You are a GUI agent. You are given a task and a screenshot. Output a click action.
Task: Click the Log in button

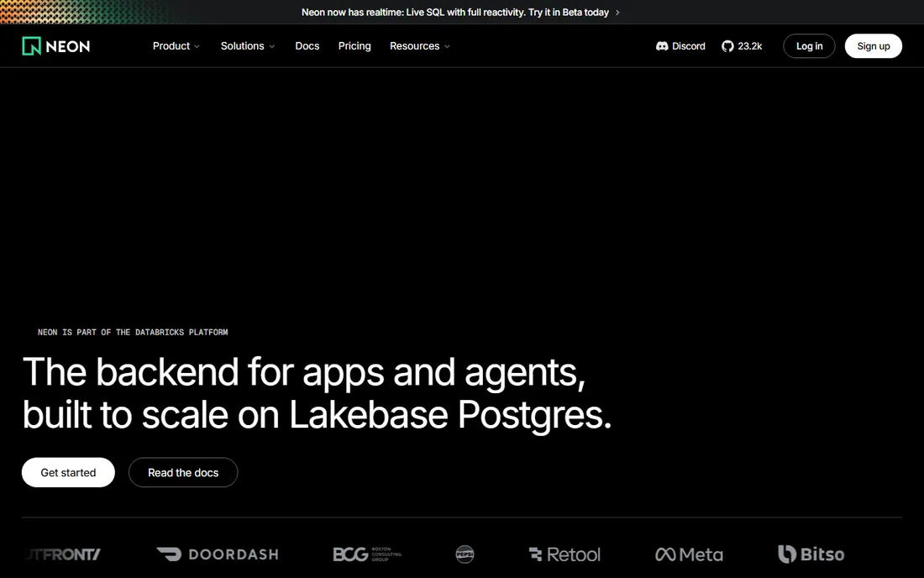(809, 46)
